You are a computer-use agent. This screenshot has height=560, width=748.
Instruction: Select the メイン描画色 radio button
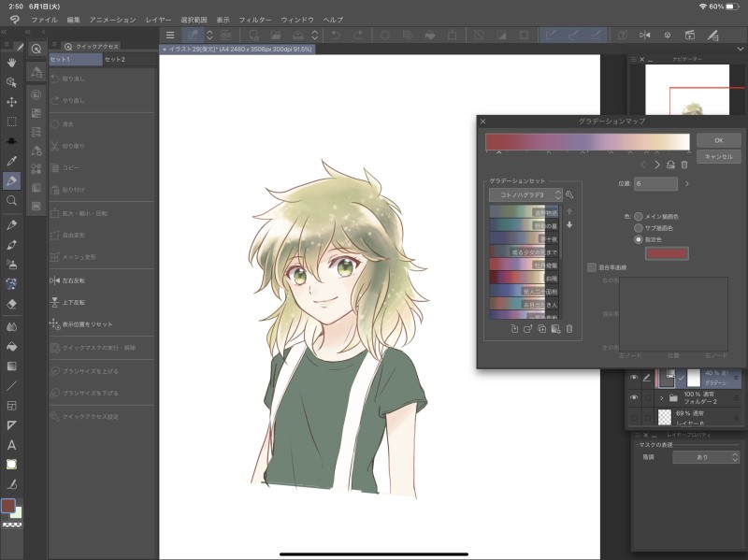[639, 216]
